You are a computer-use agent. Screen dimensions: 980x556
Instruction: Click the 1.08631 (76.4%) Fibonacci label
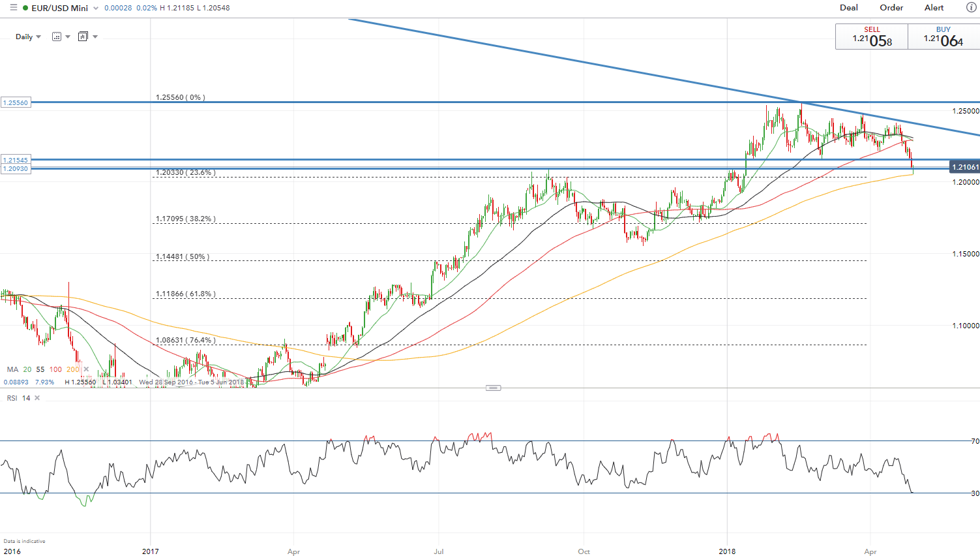pos(186,340)
